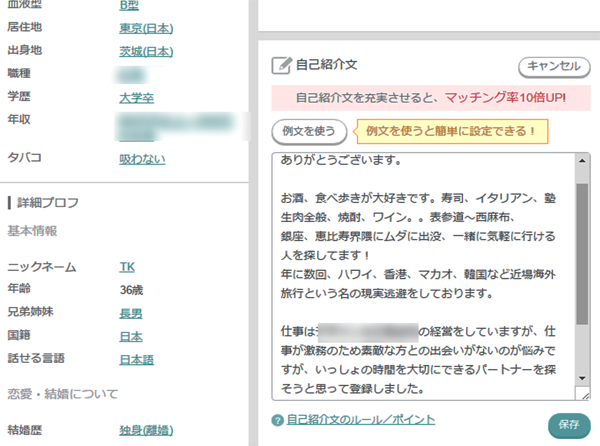Save the introduction with 保存 button
The width and height of the screenshot is (600, 446).
tap(569, 425)
